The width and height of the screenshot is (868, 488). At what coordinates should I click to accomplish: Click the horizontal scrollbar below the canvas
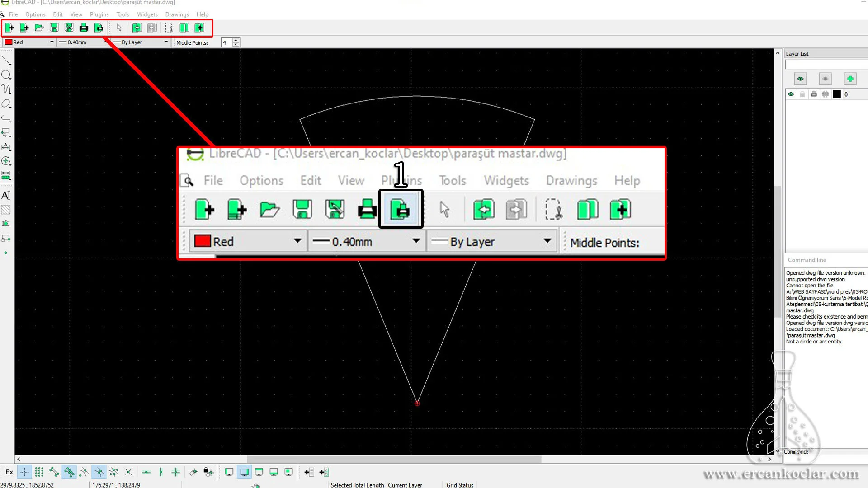(393, 459)
